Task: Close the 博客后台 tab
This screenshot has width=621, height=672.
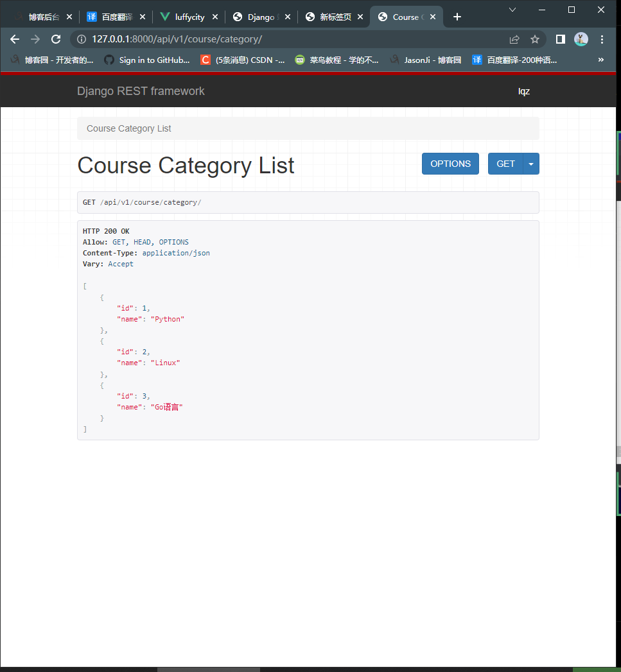Action: click(69, 17)
